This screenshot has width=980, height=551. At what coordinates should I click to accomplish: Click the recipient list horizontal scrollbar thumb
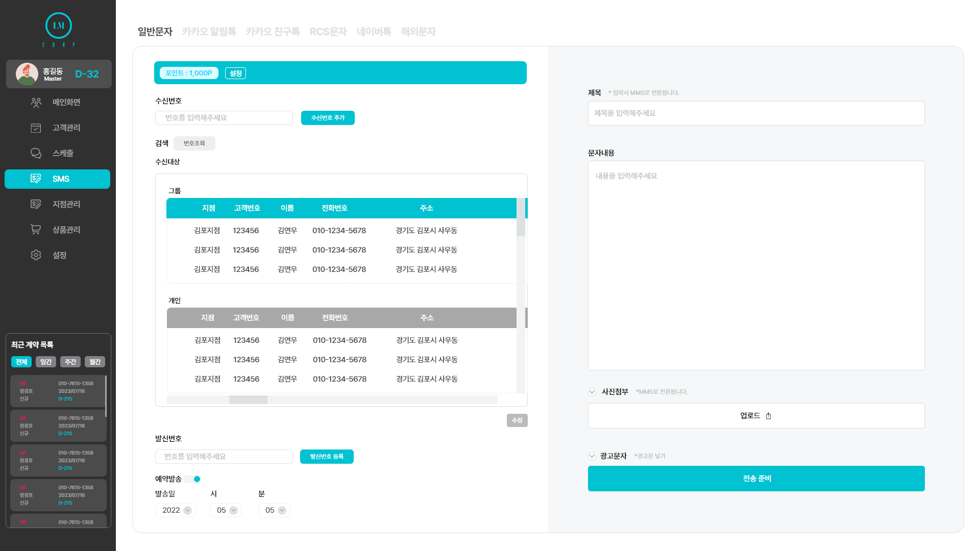[248, 400]
